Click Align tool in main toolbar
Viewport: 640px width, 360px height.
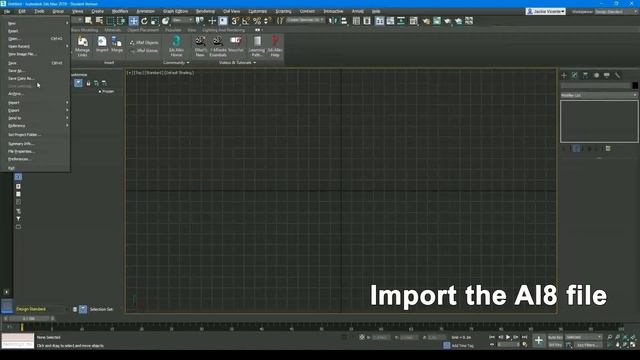[344, 20]
